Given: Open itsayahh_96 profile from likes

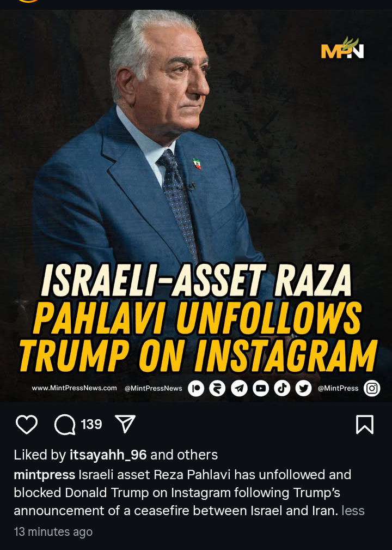Looking at the screenshot, I should [x=108, y=455].
